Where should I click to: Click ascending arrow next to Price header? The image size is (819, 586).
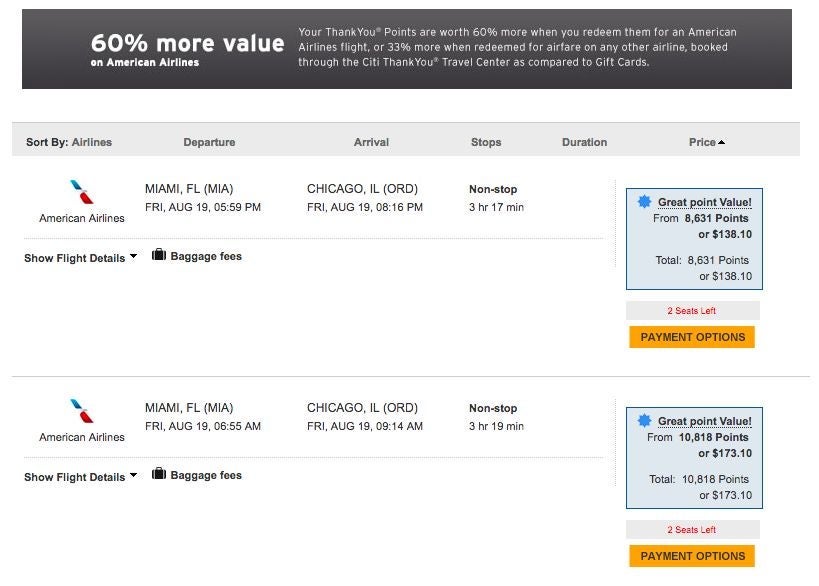pos(722,143)
